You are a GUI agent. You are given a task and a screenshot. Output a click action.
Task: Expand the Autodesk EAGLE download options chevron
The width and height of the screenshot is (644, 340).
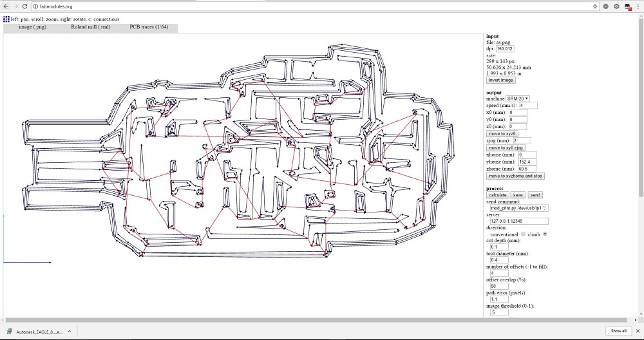click(x=70, y=332)
